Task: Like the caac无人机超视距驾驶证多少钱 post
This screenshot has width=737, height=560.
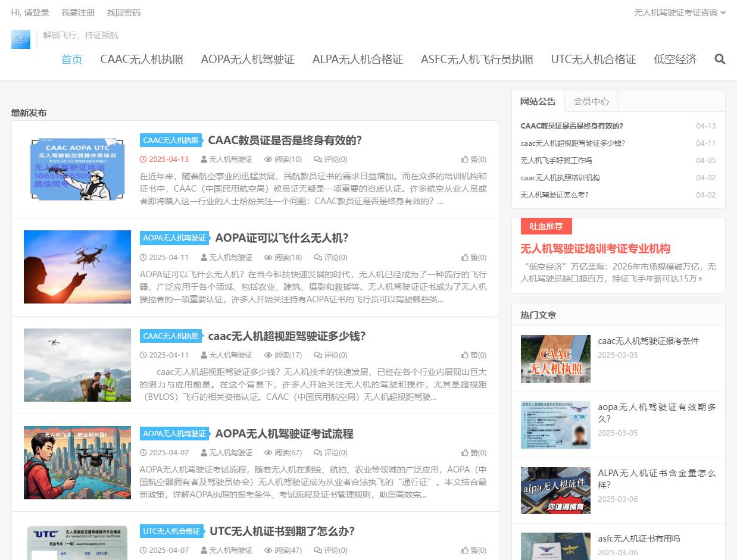Action: (474, 355)
